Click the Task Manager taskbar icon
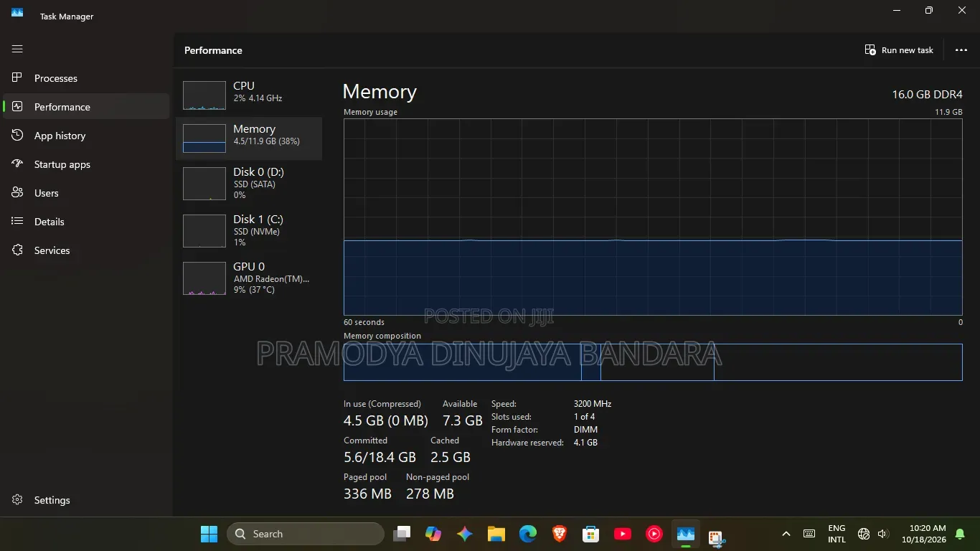Viewport: 980px width, 551px height. click(686, 534)
